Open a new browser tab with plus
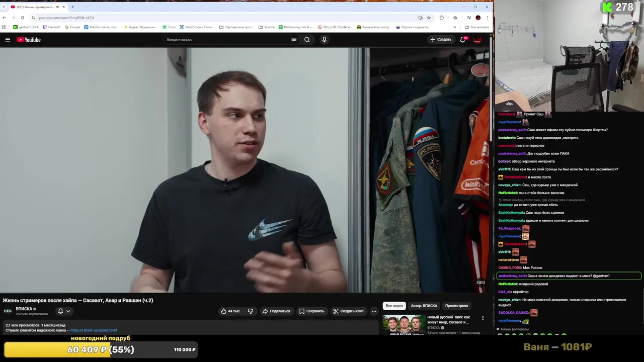Screen dimensions: 644x362 [72, 7]
